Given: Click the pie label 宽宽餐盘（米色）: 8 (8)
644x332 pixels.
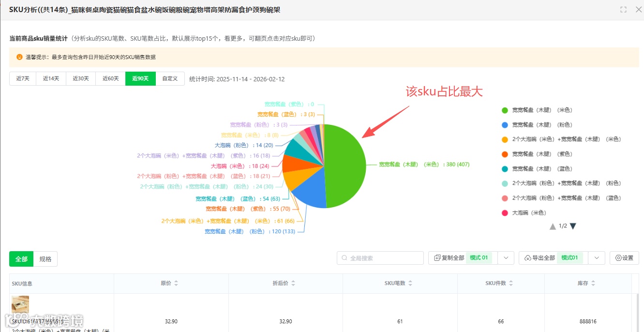Looking at the screenshot, I should 250,136.
